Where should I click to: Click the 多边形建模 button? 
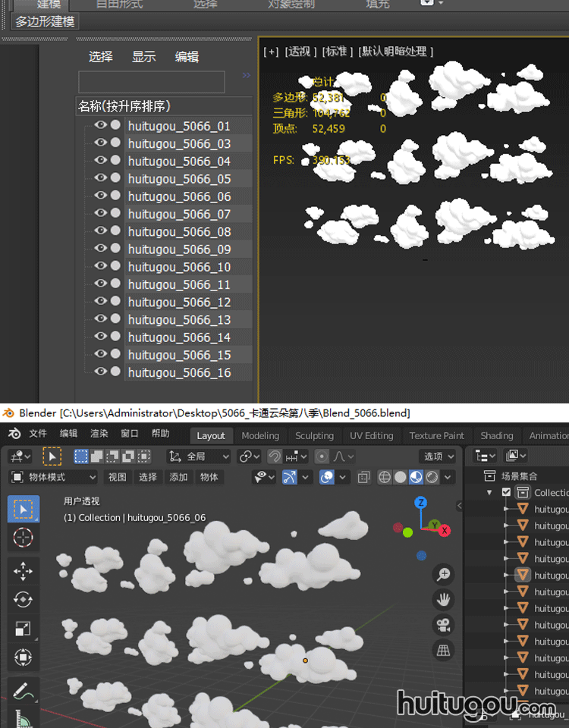pyautogui.click(x=46, y=22)
